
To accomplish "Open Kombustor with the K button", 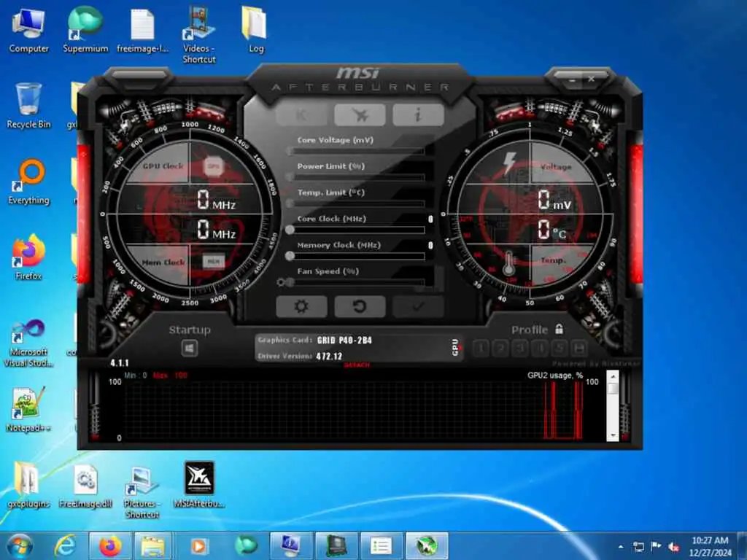I will click(x=301, y=114).
